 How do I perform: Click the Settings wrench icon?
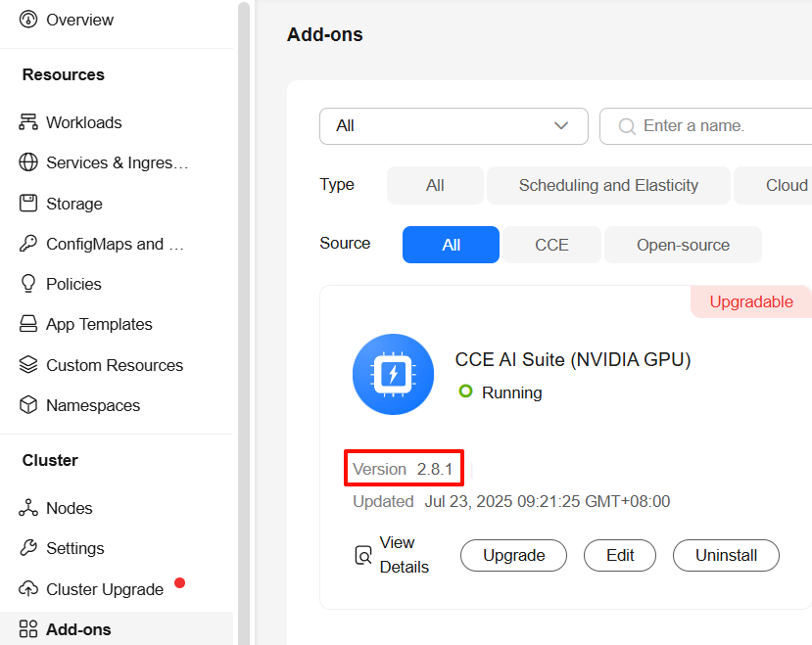pyautogui.click(x=28, y=548)
